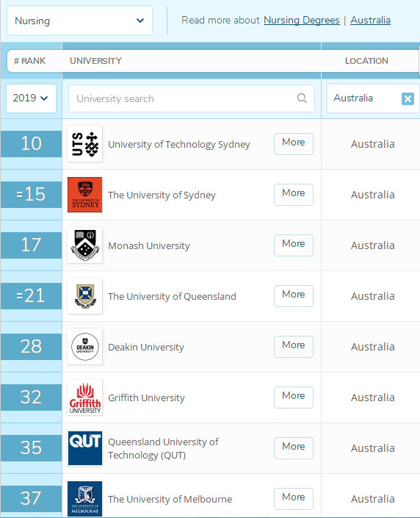The height and width of the screenshot is (518, 420).
Task: Open The University of Sydney name link
Action: [x=162, y=195]
